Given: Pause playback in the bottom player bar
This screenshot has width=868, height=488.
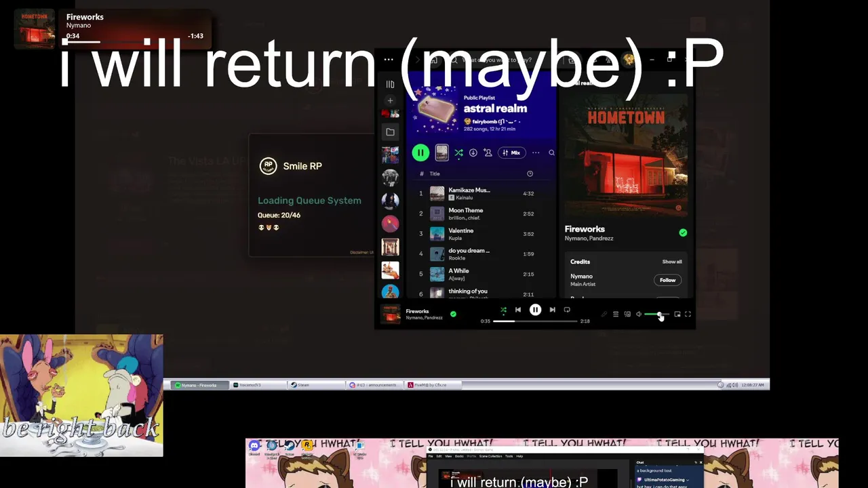Looking at the screenshot, I should (x=535, y=310).
